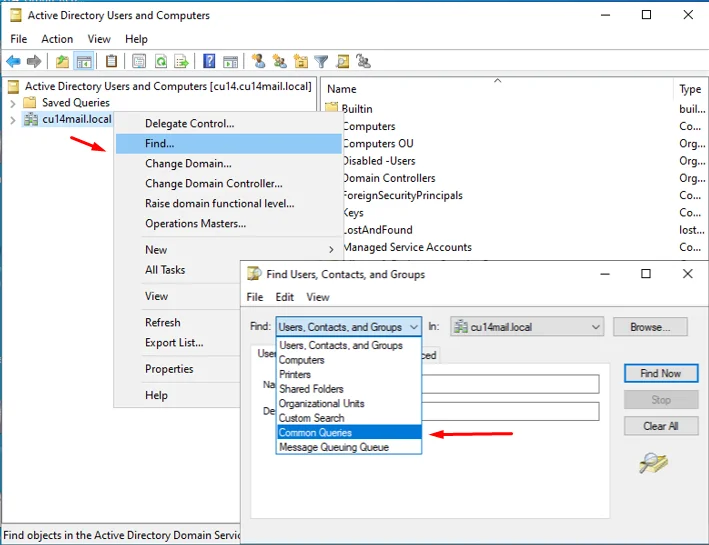Select Find... in the context menu
This screenshot has width=709, height=545.
tap(228, 143)
